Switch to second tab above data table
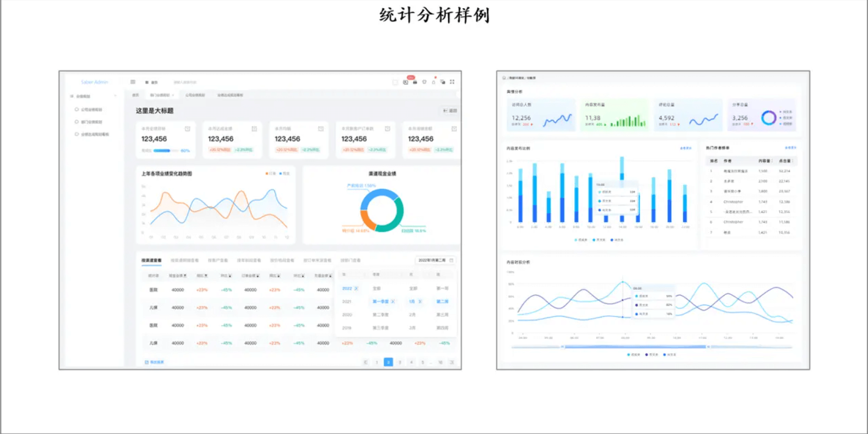The height and width of the screenshot is (434, 868). [184, 260]
